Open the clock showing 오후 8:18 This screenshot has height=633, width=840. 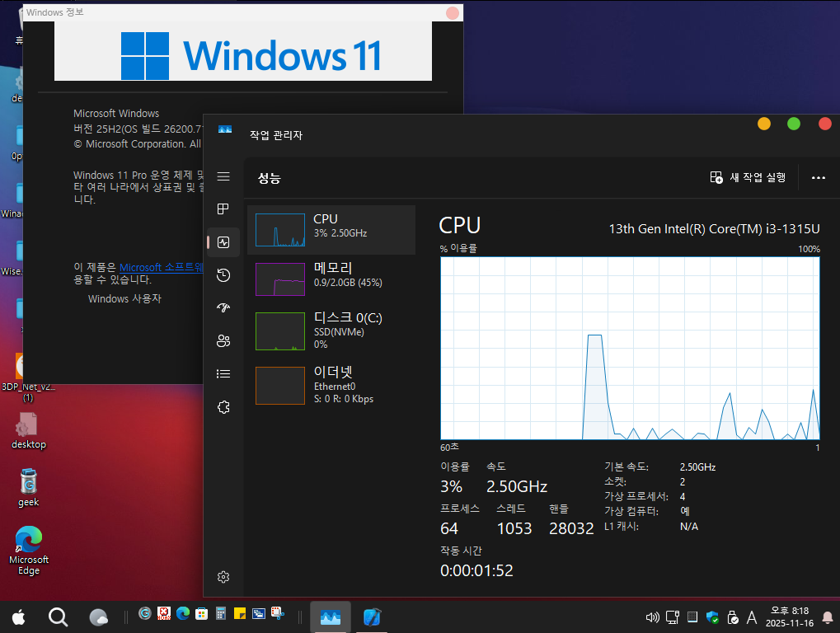[789, 617]
